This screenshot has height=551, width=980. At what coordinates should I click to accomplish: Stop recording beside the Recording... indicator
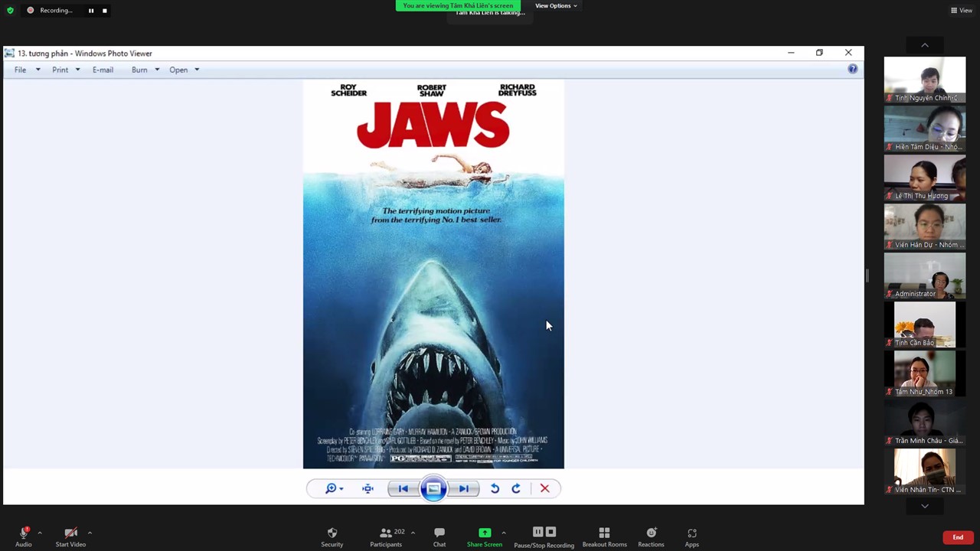click(x=105, y=11)
